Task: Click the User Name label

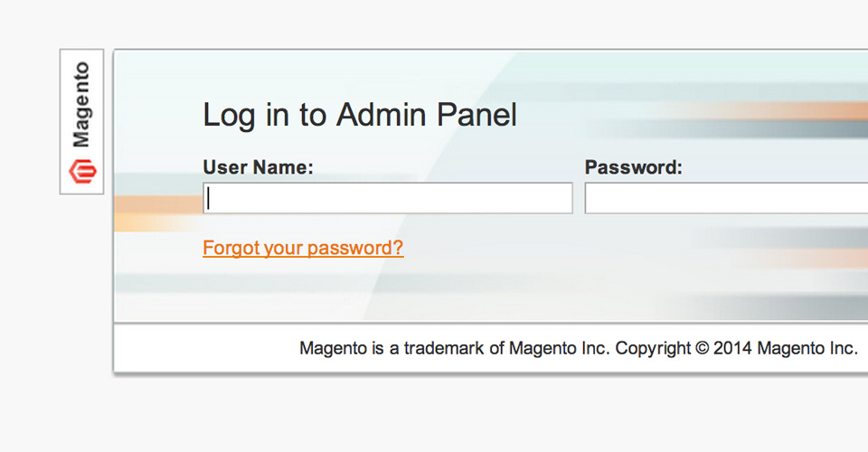Action: coord(258,167)
